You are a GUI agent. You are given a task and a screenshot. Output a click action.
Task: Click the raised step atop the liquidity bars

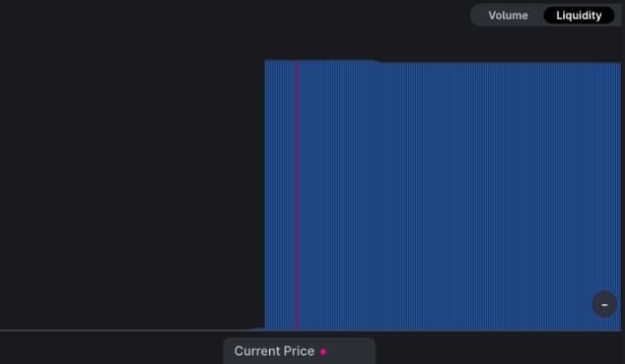pos(323,61)
